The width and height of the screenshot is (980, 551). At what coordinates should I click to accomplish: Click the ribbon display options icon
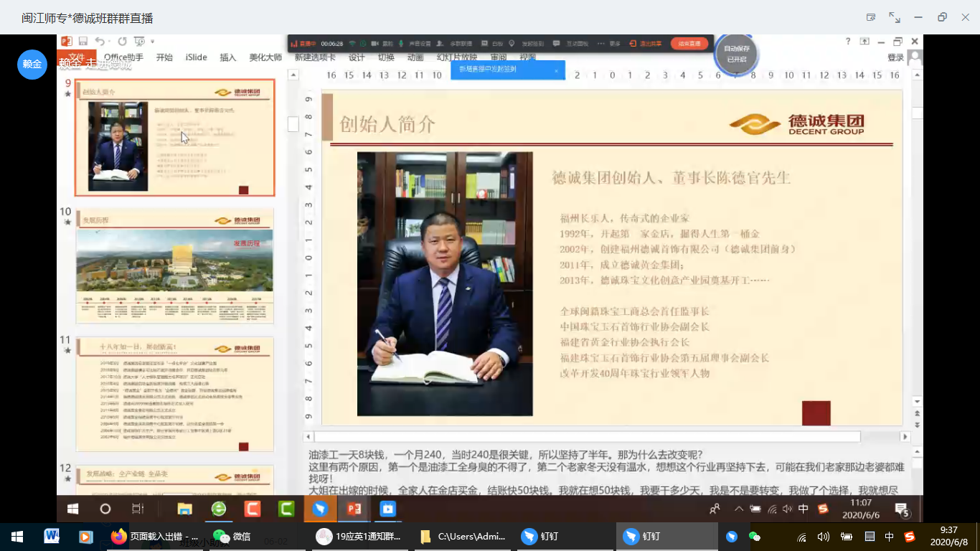point(864,42)
